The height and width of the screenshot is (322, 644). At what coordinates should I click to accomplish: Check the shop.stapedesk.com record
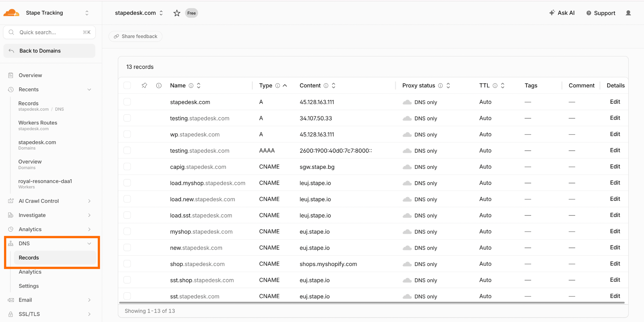pos(127,264)
